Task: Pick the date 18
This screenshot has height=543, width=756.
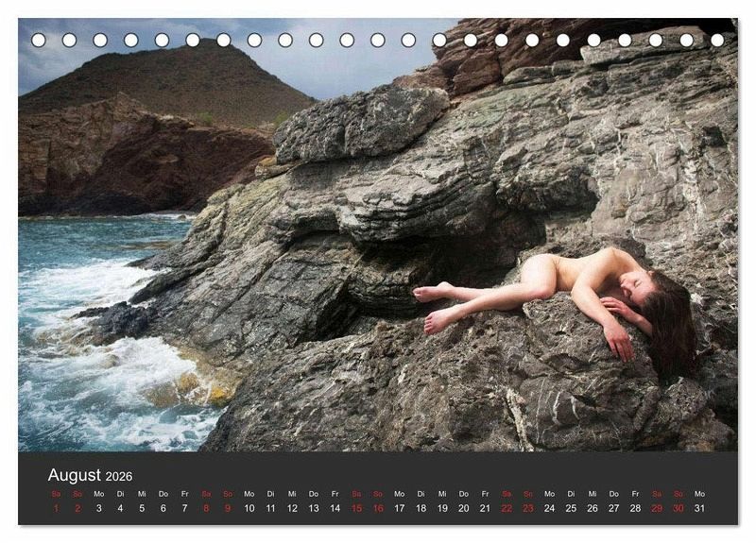Action: coord(421,508)
